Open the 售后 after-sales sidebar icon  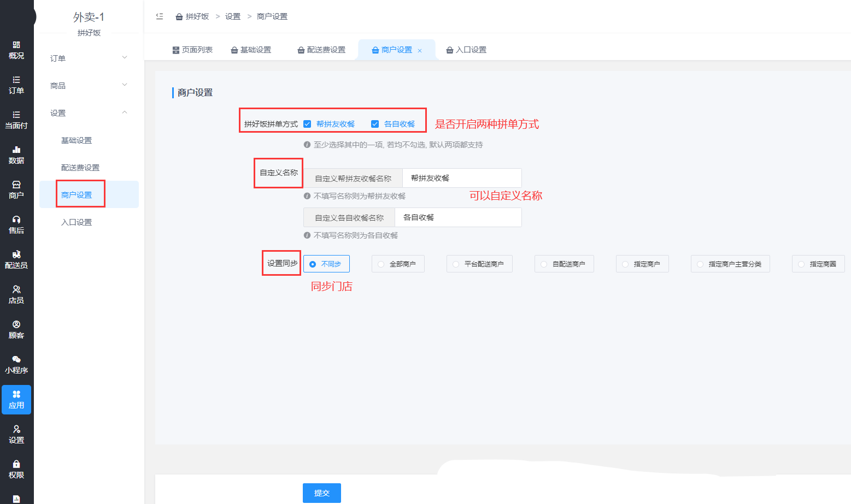pos(16,225)
